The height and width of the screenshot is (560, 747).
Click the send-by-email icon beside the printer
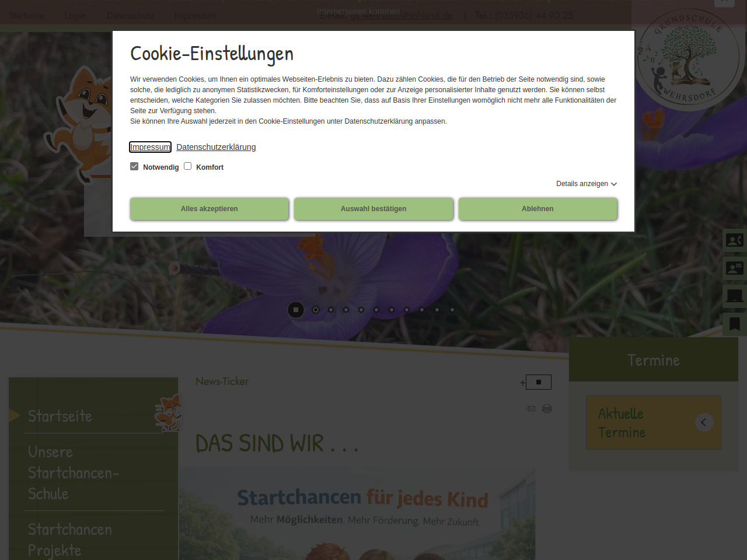click(x=530, y=408)
